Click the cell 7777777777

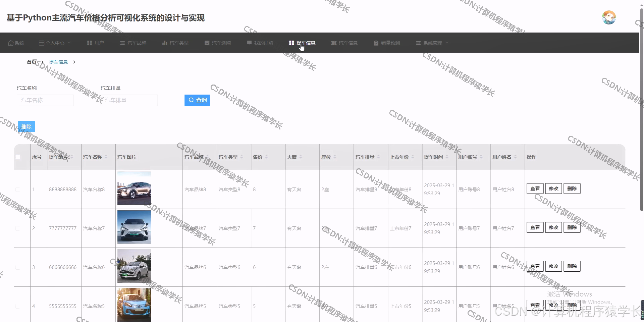(63, 228)
